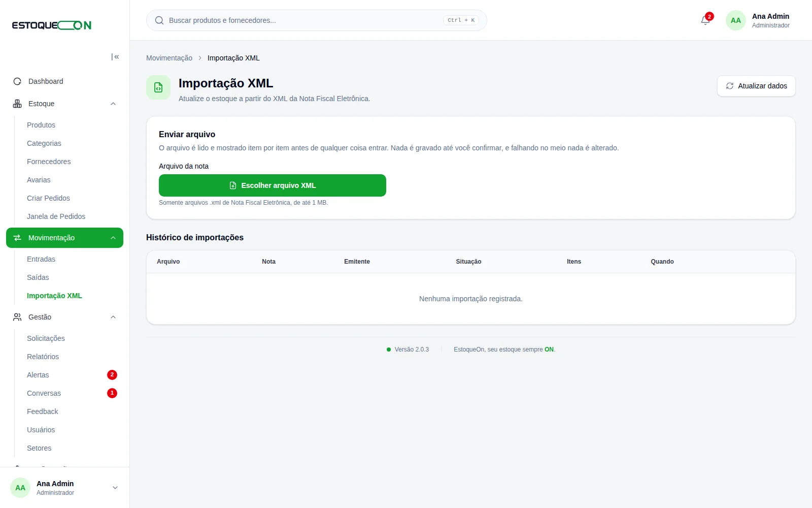
Task: Click the Situação column header
Action: 468,262
